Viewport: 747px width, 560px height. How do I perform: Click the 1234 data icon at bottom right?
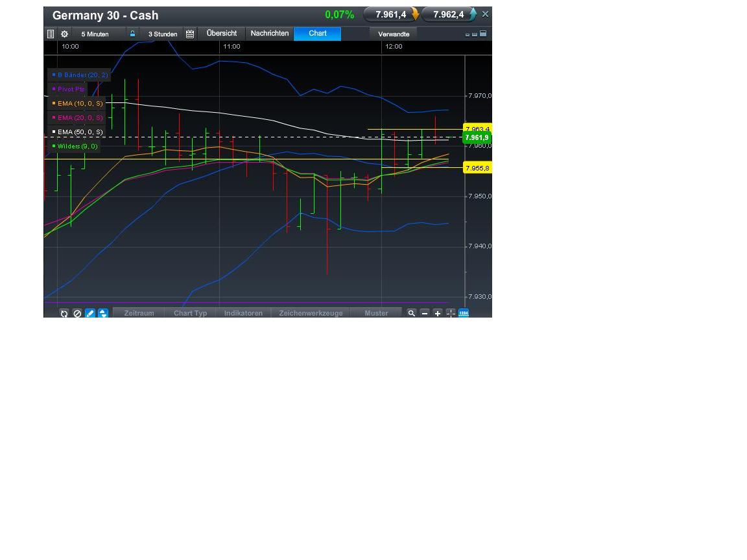[x=464, y=313]
